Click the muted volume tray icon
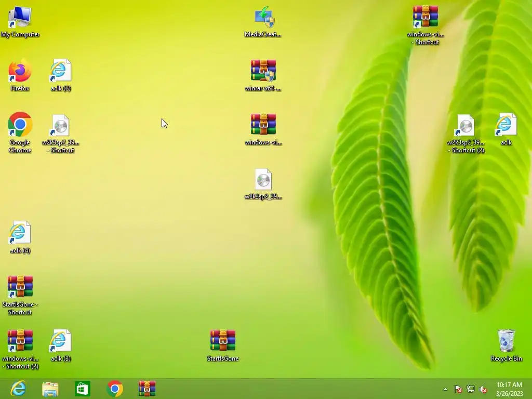The width and height of the screenshot is (532, 399). (483, 389)
